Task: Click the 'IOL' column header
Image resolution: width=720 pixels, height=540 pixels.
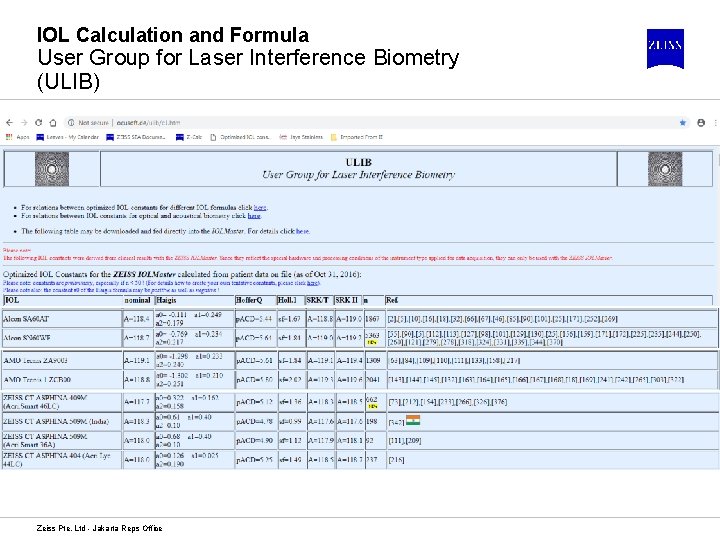Action: tap(62, 300)
